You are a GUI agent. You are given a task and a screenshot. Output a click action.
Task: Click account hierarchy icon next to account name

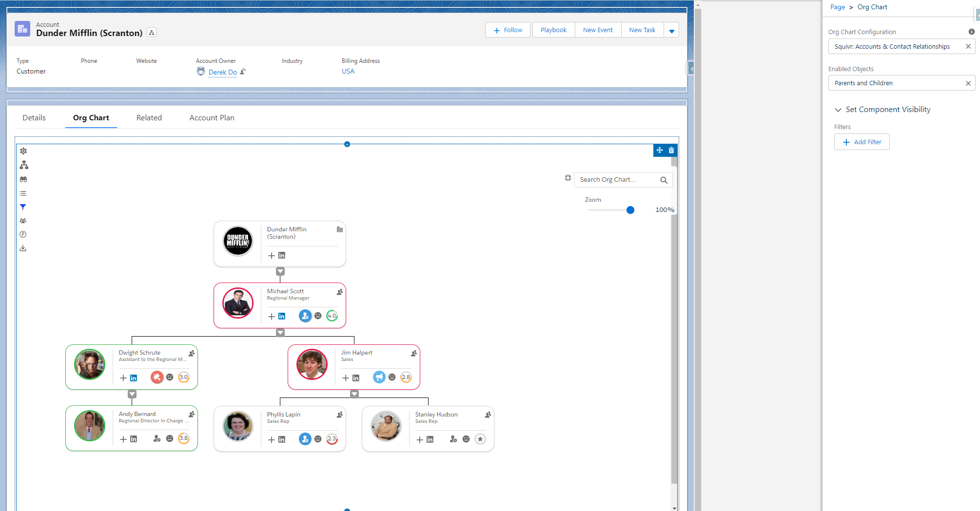point(152,33)
